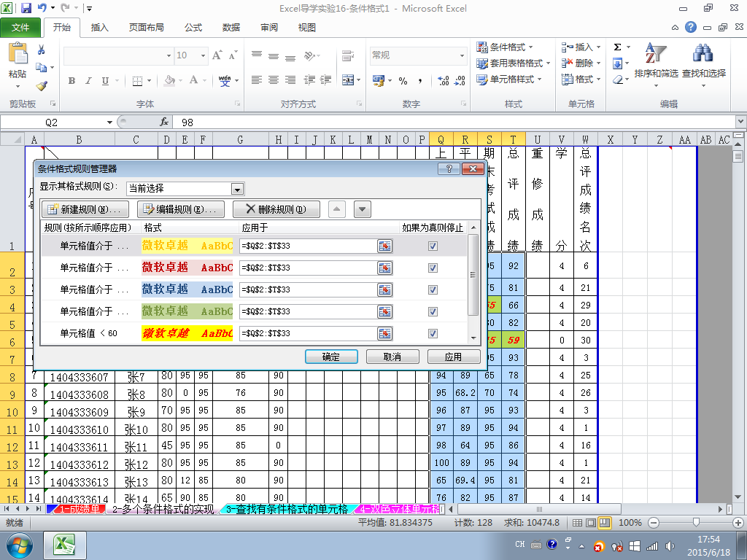This screenshot has width=747, height=560.
Task: Toggle Stop If True for first rule
Action: pyautogui.click(x=433, y=246)
